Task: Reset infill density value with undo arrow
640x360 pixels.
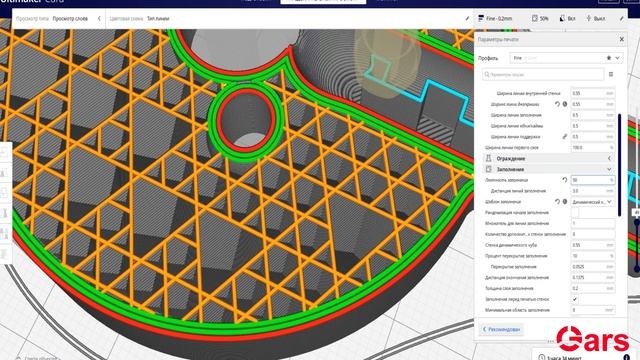Action: pos(565,180)
